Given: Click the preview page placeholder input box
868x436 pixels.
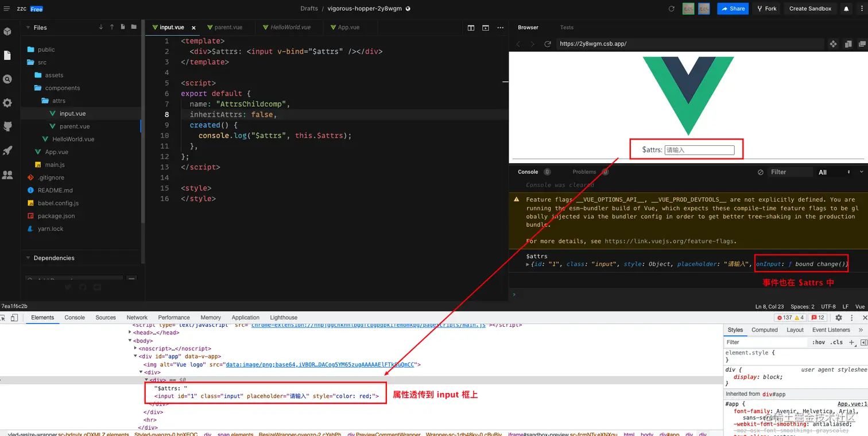Looking at the screenshot, I should click(699, 150).
